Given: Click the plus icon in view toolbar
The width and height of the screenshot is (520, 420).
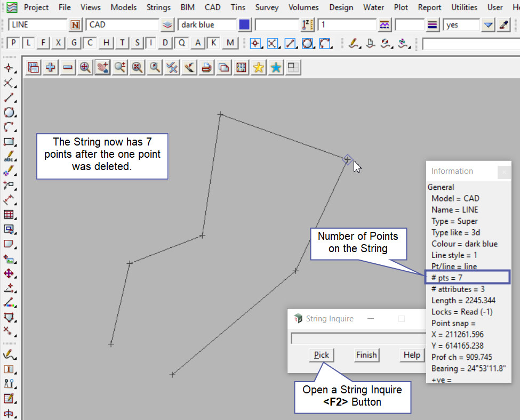Looking at the screenshot, I should click(51, 67).
